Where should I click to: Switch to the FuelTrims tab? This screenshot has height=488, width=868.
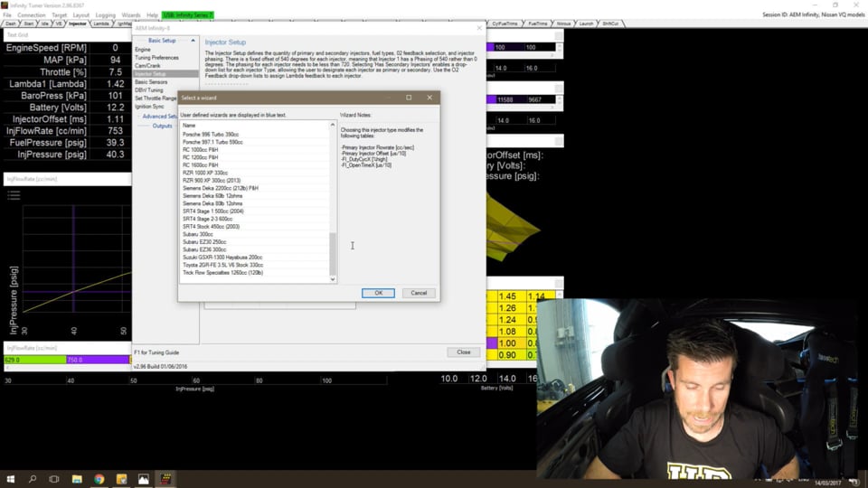click(537, 23)
